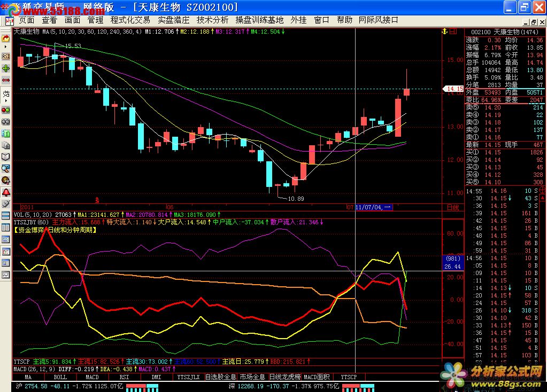Open the 操盘训练基地 menu
547x392 pixels.
(259, 20)
